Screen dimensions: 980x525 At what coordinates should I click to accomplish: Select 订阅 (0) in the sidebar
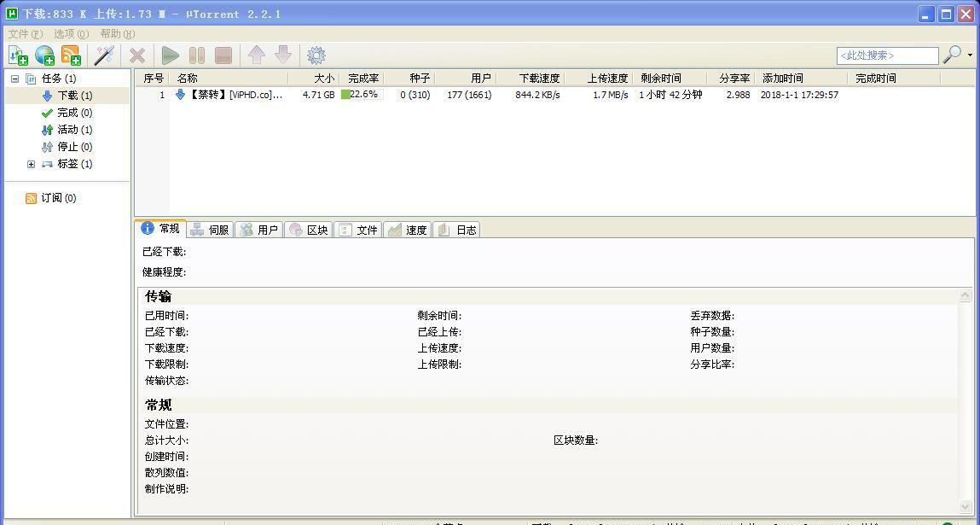tap(58, 198)
